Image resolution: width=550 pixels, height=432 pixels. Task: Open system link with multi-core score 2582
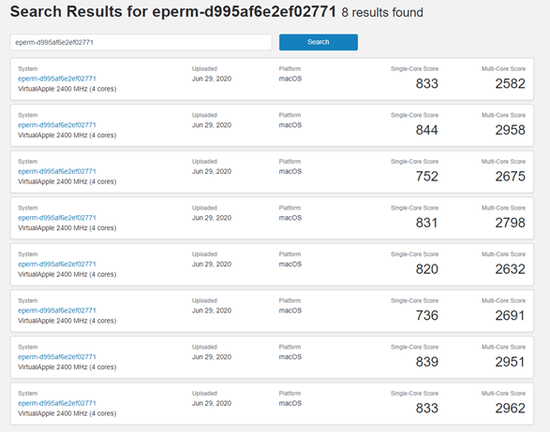pos(57,79)
